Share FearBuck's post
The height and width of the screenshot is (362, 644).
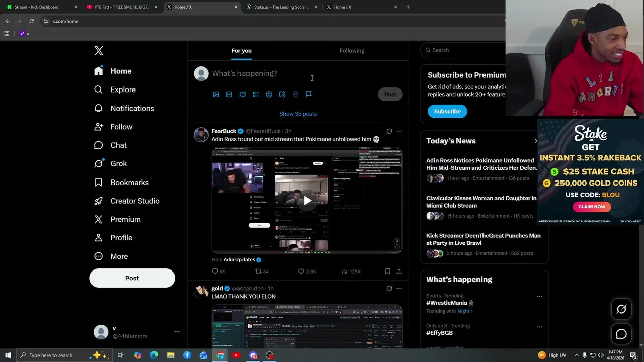[399, 271]
